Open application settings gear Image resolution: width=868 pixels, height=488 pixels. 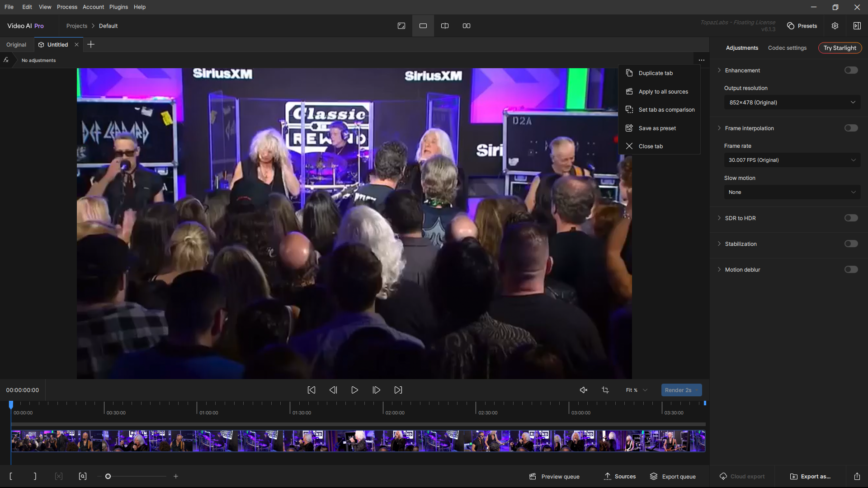(835, 26)
